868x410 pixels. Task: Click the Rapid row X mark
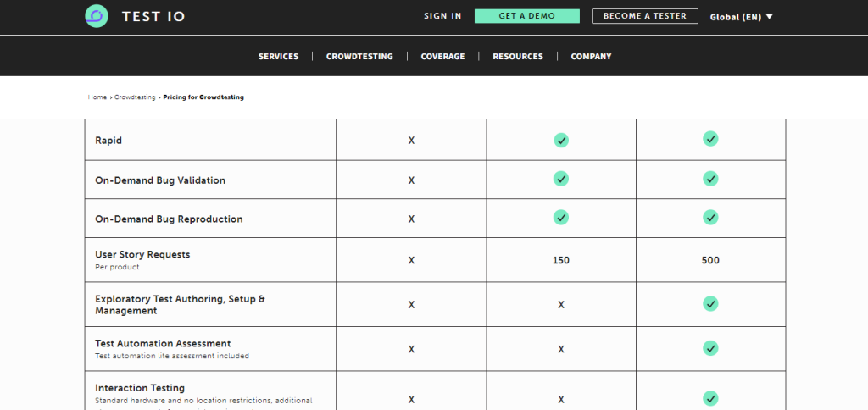pyautogui.click(x=411, y=141)
